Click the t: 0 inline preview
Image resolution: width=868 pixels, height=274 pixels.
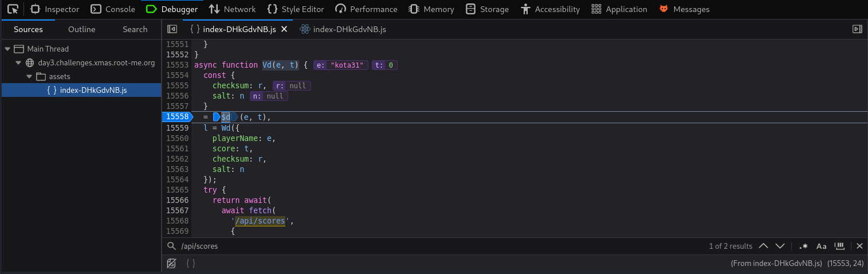(x=385, y=65)
